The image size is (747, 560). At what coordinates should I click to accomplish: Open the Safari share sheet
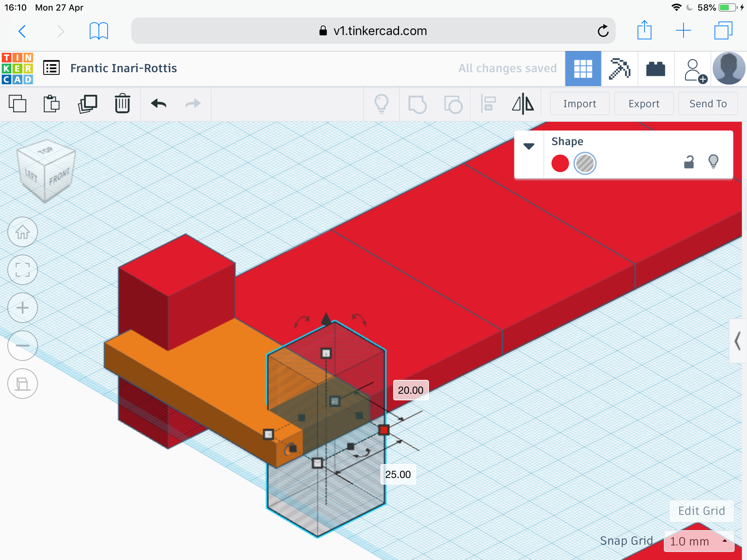(x=645, y=30)
